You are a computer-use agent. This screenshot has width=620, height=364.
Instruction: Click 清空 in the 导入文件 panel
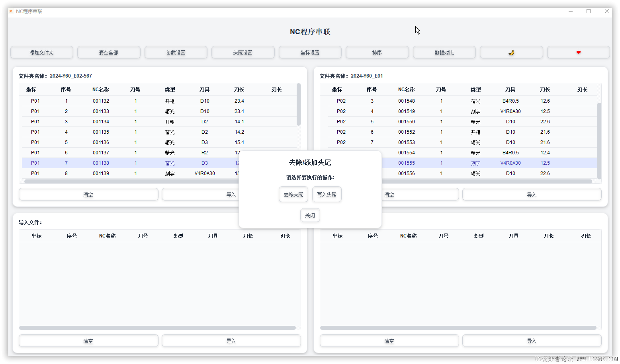tap(88, 341)
